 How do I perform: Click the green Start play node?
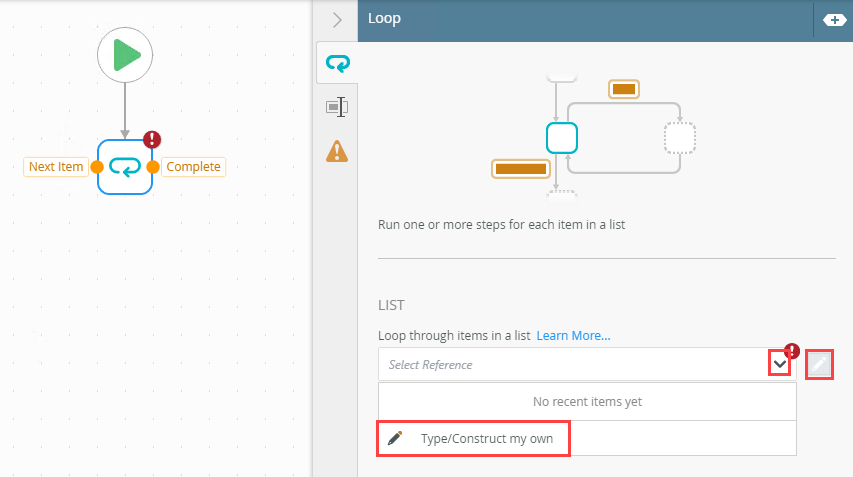125,55
